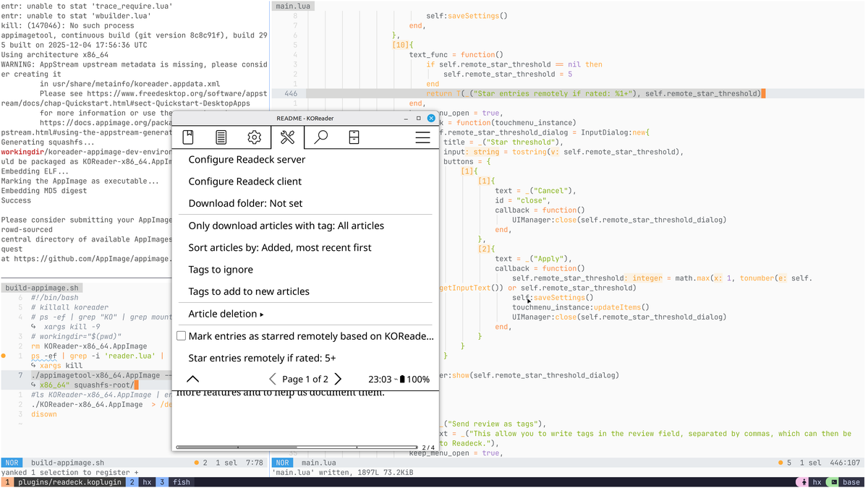Screen dimensions: 868x488
Task: Open the hamburger main menu icon
Action: pos(422,137)
